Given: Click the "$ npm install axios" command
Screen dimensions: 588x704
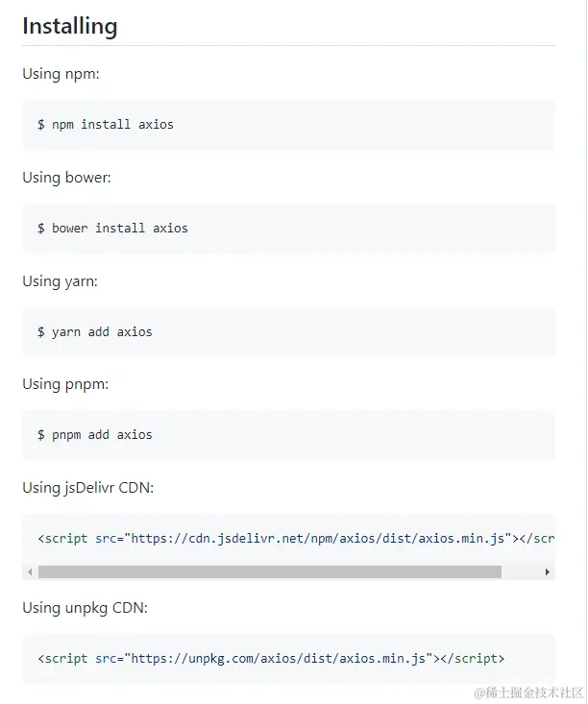Looking at the screenshot, I should 106,125.
